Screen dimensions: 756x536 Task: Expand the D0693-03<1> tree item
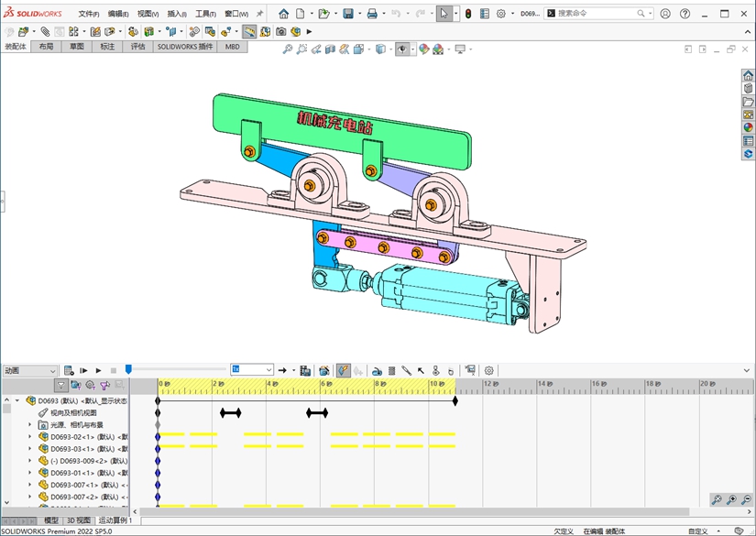coord(30,449)
